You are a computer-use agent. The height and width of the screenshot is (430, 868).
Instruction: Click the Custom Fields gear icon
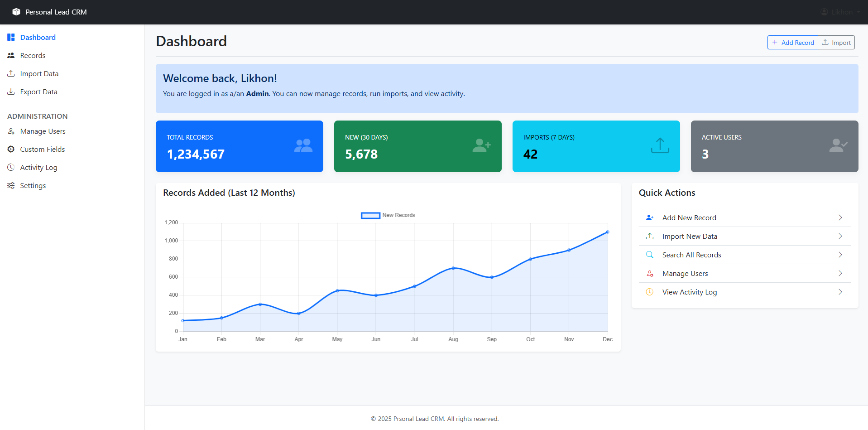(x=11, y=149)
